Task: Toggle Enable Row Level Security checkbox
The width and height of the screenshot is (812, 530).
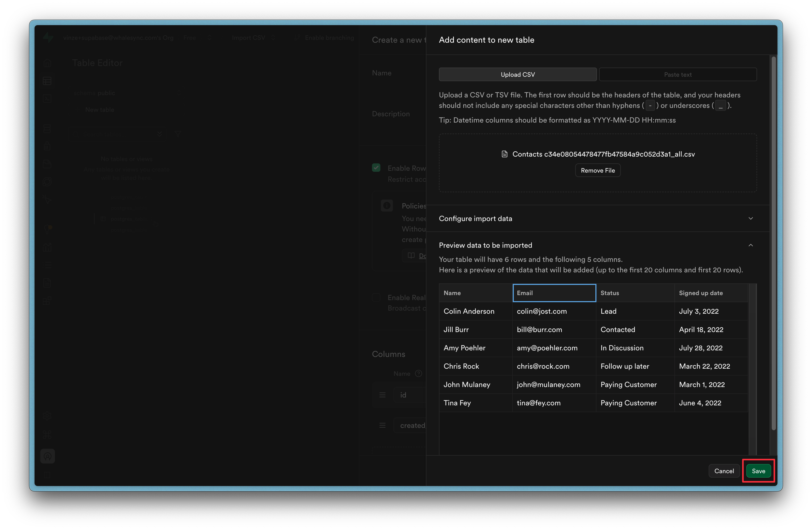Action: pos(376,168)
